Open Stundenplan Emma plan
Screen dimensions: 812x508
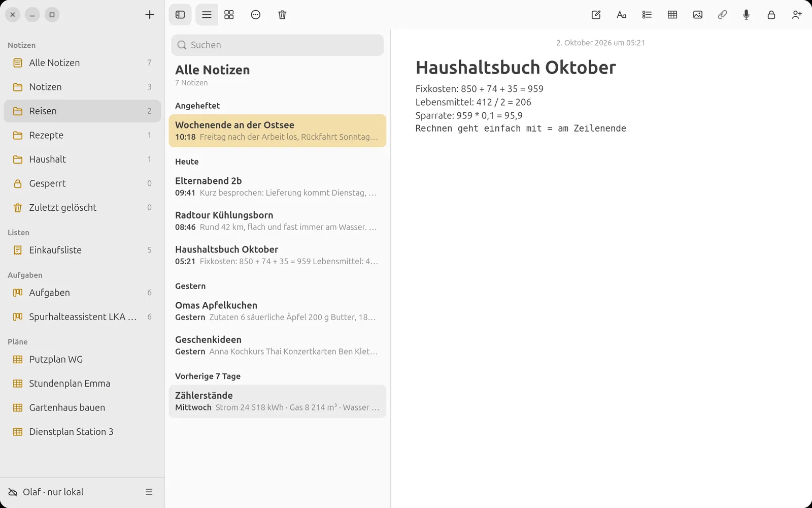pyautogui.click(x=82, y=384)
